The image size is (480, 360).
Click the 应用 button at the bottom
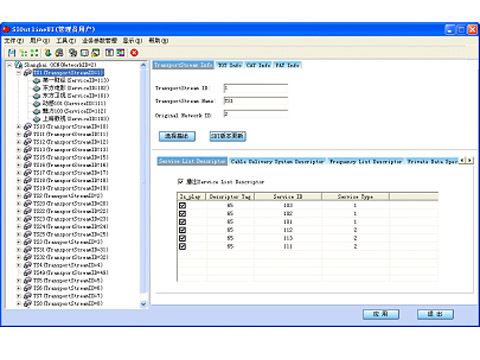[381, 314]
